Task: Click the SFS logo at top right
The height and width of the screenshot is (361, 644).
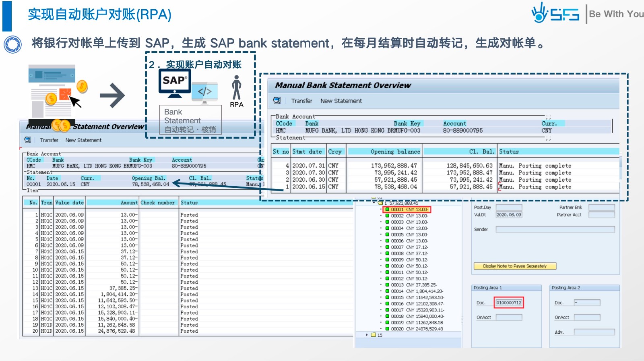Action: [x=555, y=13]
